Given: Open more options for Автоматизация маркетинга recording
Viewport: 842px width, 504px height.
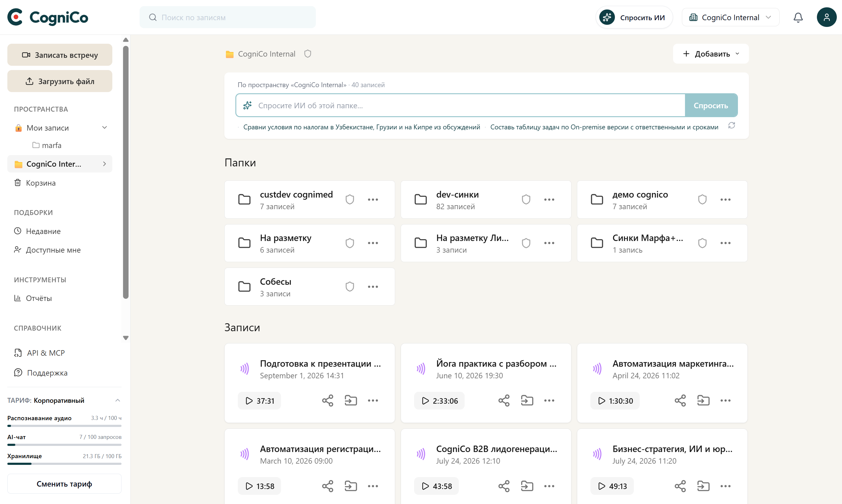Looking at the screenshot, I should pos(725,400).
